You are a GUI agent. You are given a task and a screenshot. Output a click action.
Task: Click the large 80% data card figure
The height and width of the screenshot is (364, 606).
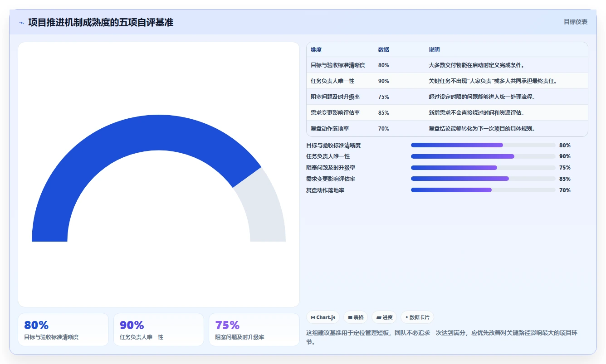(x=36, y=325)
